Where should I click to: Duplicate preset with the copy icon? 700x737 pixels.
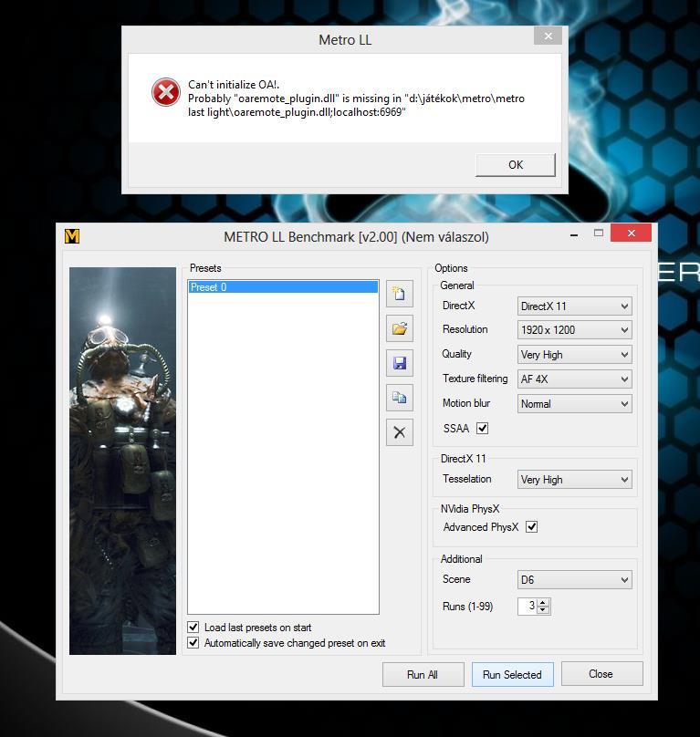(400, 398)
